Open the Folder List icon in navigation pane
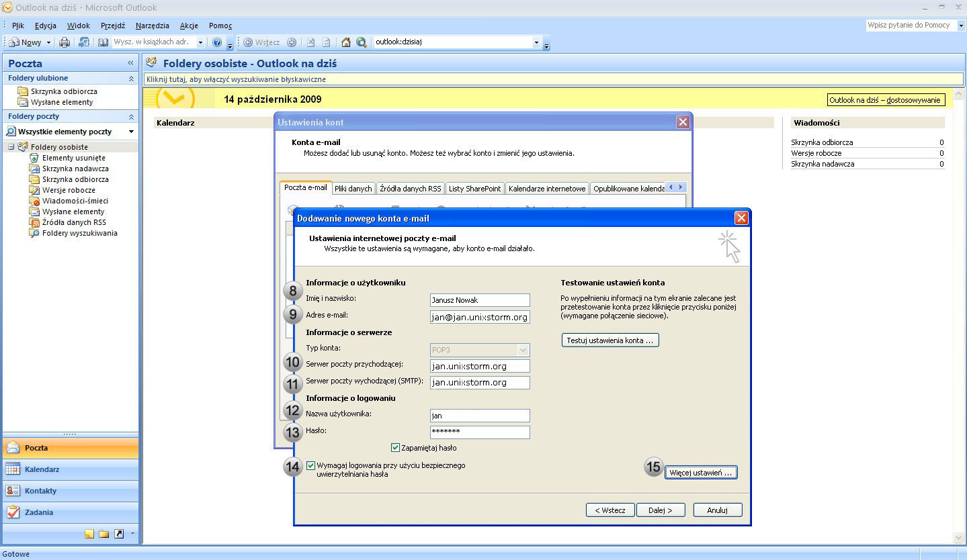 click(x=103, y=534)
